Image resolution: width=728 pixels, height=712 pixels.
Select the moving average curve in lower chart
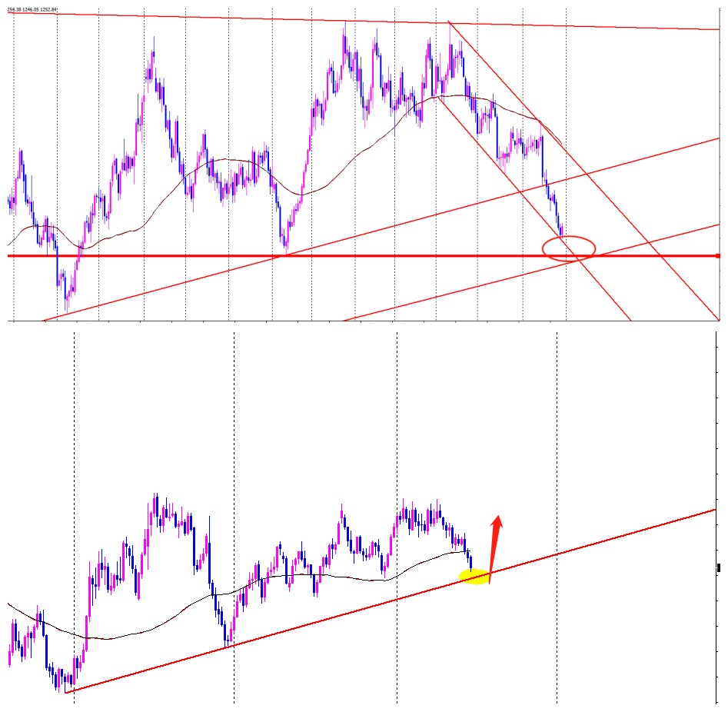tap(240, 590)
